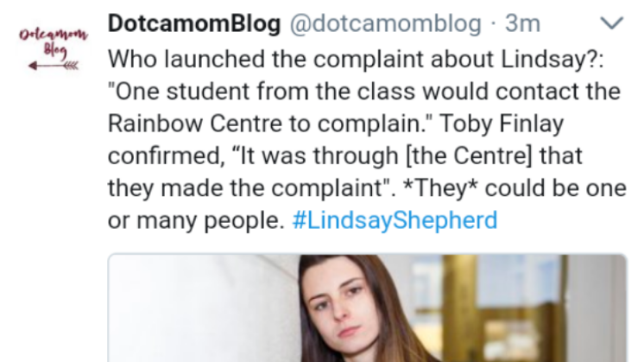This screenshot has height=362, width=644.
Task: Open the attached photo of the woman
Action: [367, 308]
